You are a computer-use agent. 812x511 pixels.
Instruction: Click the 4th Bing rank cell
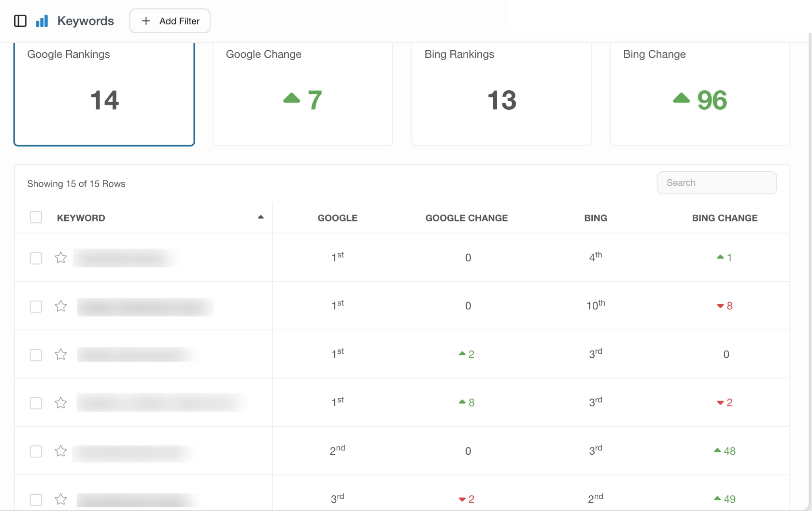click(x=596, y=257)
